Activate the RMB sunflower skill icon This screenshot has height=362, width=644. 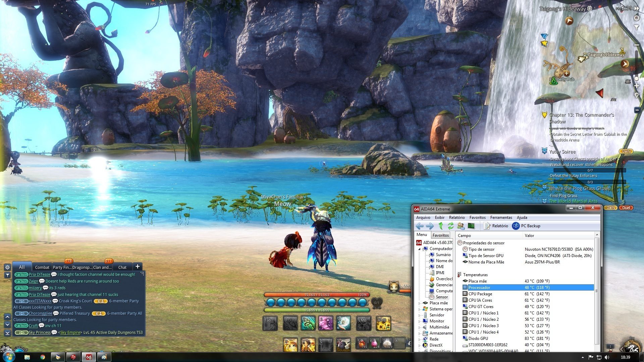(383, 323)
